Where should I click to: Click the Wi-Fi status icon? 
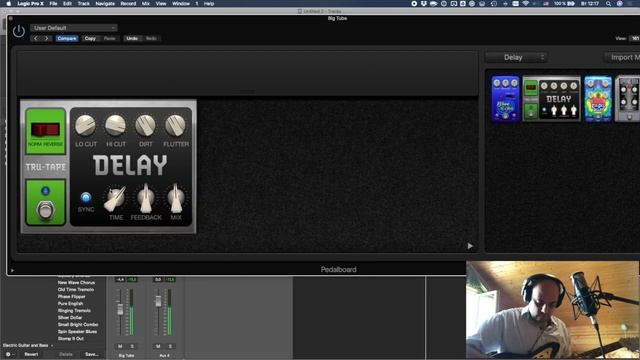click(x=526, y=4)
